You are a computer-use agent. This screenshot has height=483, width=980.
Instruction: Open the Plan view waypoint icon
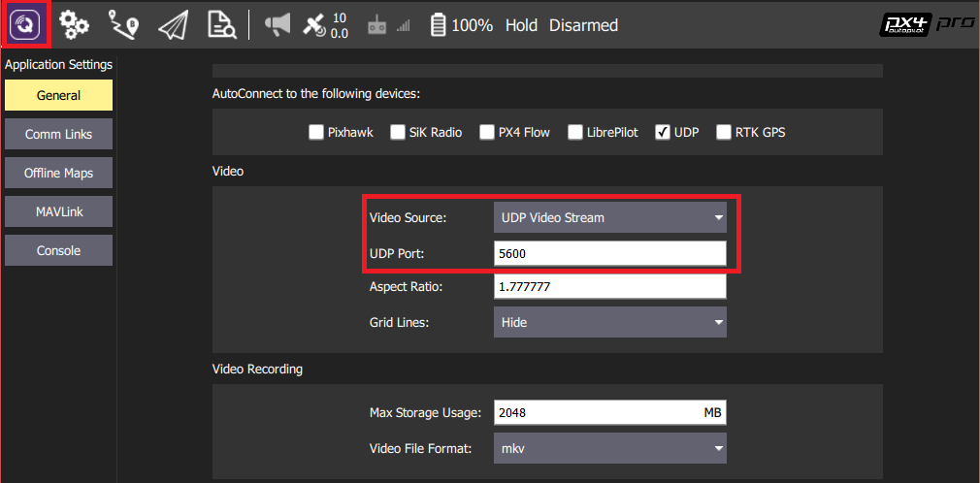[x=123, y=25]
